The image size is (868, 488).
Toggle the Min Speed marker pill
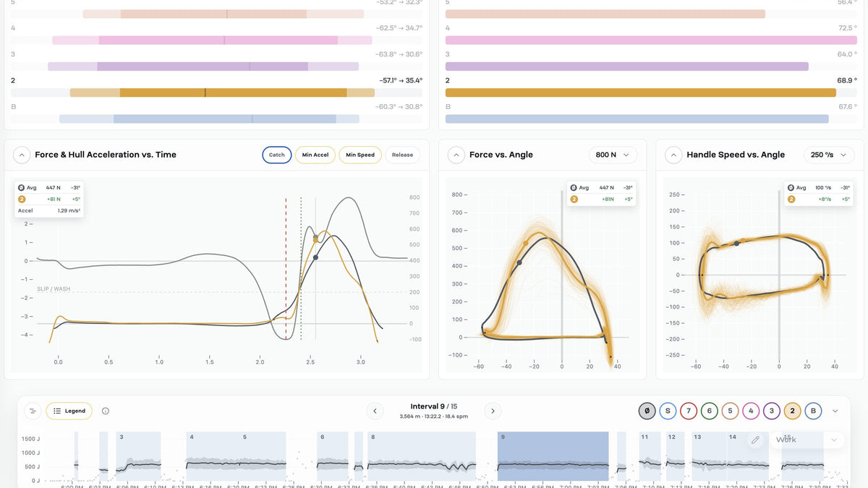[x=360, y=155]
